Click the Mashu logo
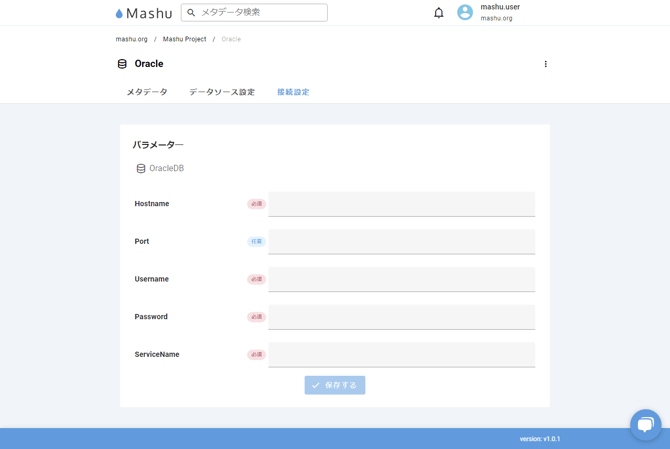The height and width of the screenshot is (449, 670). [144, 13]
